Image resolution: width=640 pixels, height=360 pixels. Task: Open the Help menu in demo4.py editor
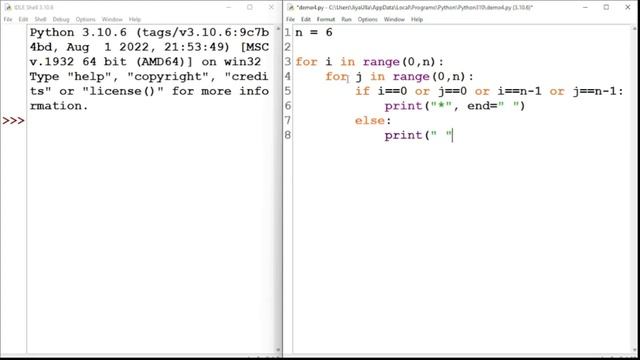(417, 19)
